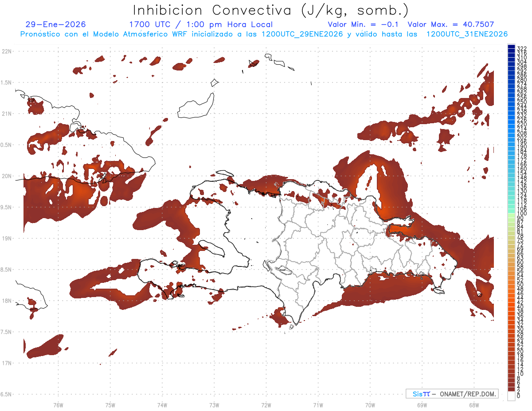Image resolution: width=532 pixels, height=411 pixels.
Task: Click the '17N' latitude label
Action: pos(7,363)
